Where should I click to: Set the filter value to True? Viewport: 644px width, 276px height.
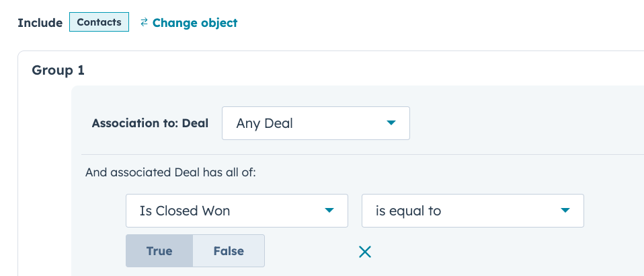click(x=159, y=251)
